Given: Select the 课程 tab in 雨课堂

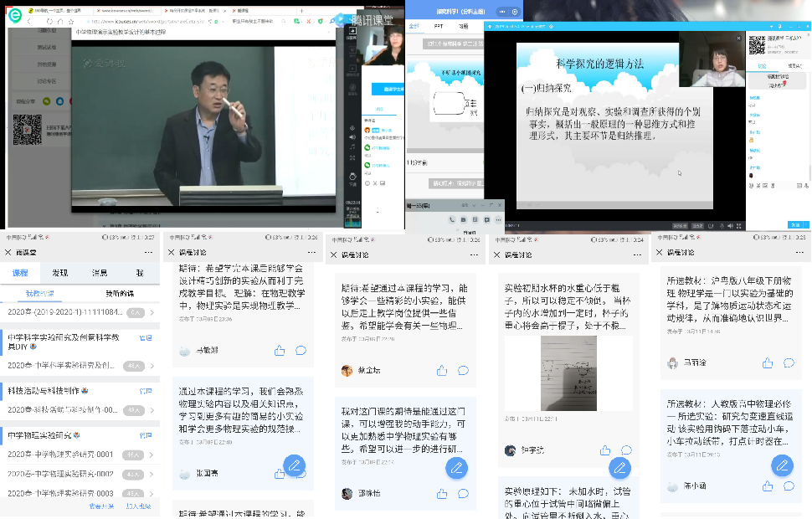Looking at the screenshot, I should pos(20,273).
